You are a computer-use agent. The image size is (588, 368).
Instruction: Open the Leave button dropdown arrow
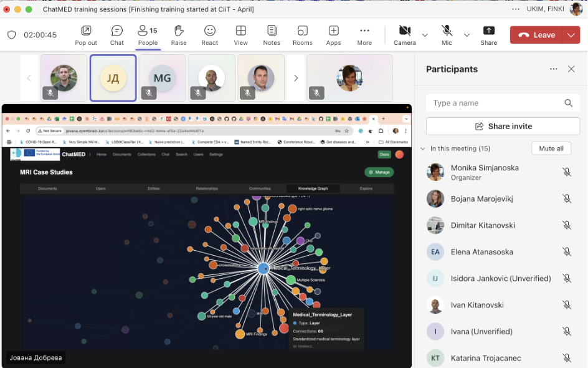[571, 36]
